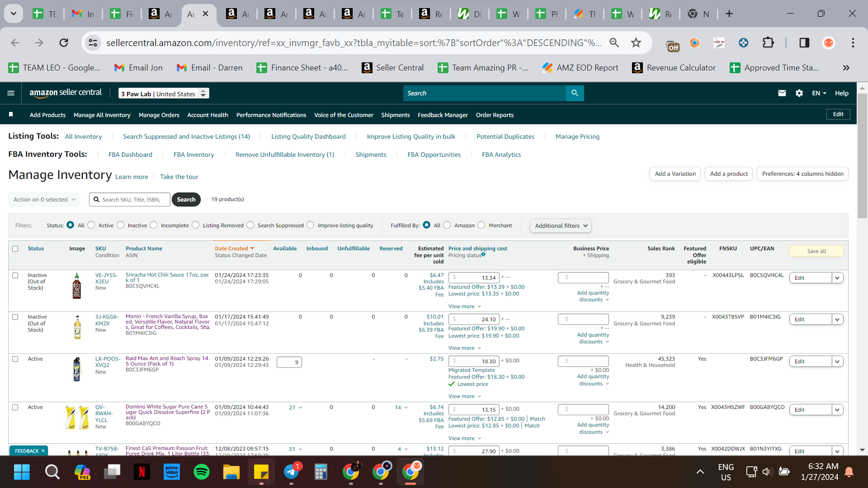
Task: Open Preferences: 4 columns hidden
Action: [x=803, y=174]
